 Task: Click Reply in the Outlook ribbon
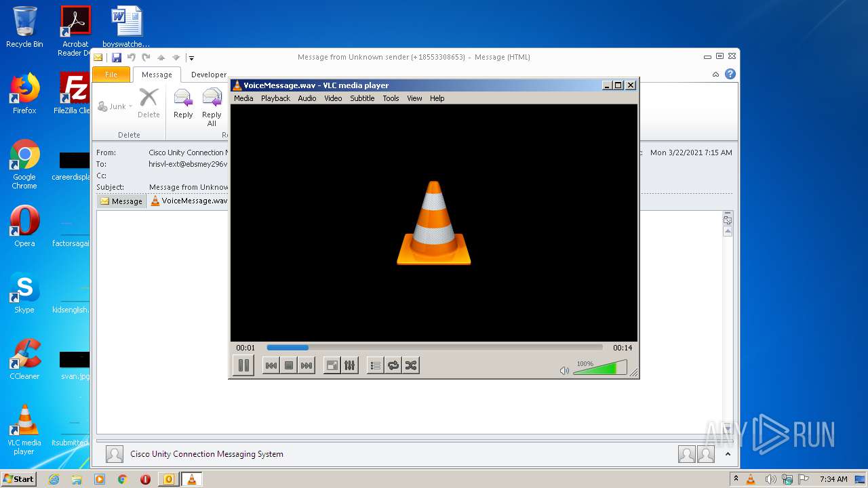[183, 104]
